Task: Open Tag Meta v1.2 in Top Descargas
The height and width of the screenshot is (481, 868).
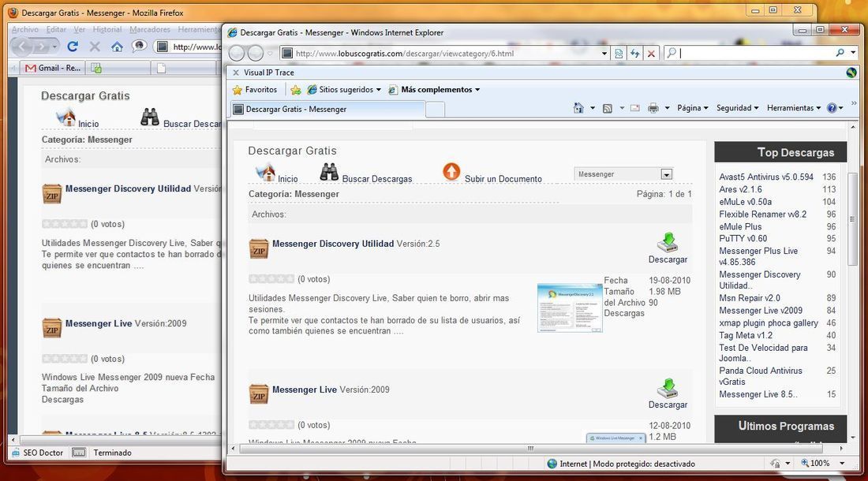Action: [x=746, y=335]
